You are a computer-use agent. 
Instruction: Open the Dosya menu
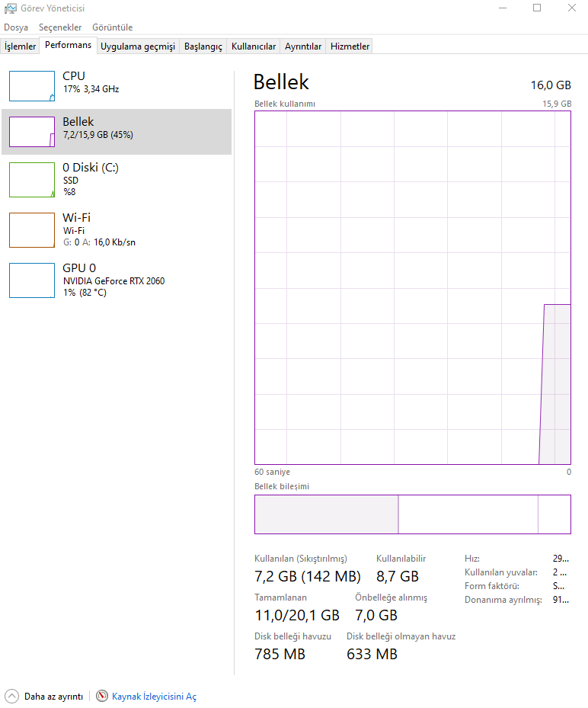pos(18,27)
